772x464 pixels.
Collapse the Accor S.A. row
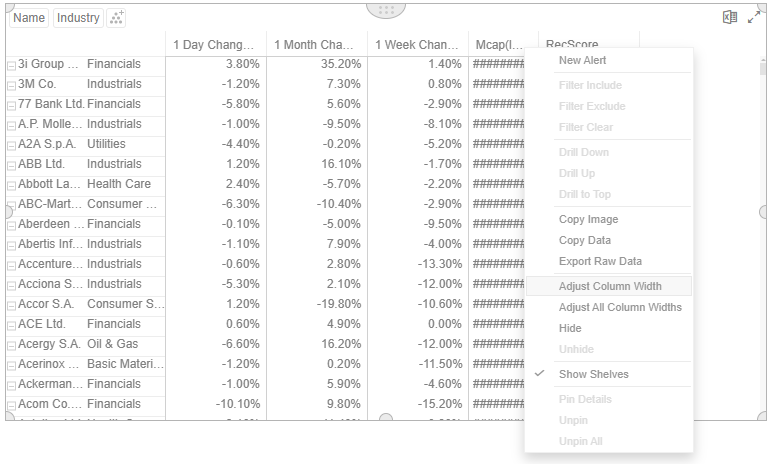[x=11, y=305]
